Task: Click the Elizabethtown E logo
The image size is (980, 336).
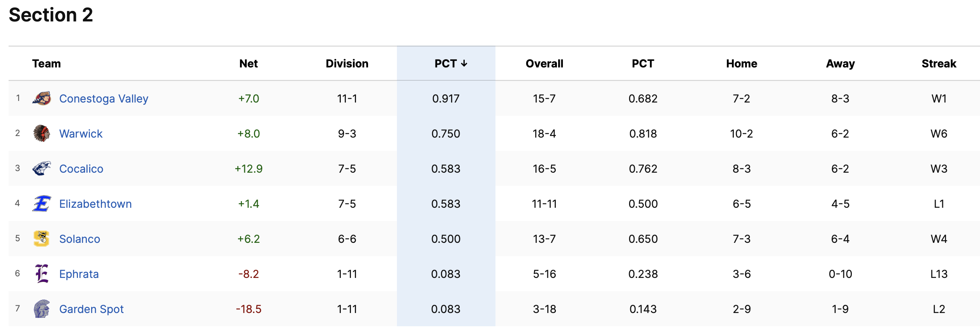Action: coord(42,204)
